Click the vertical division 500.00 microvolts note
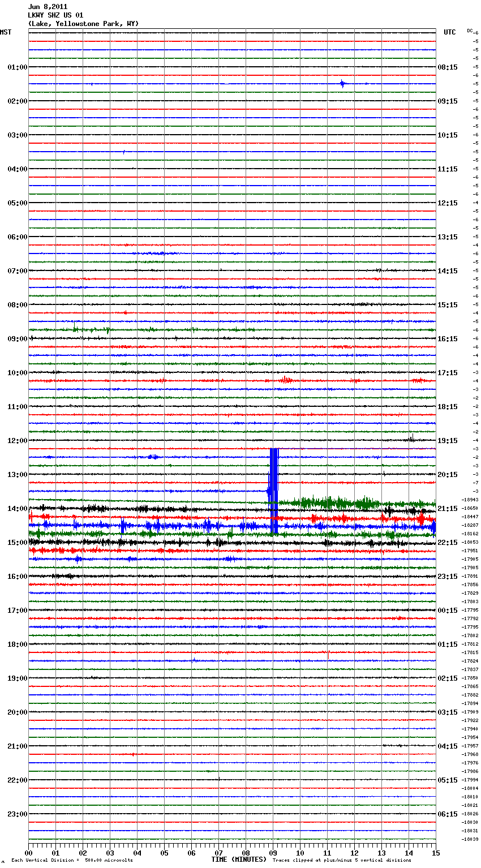 point(72,861)
